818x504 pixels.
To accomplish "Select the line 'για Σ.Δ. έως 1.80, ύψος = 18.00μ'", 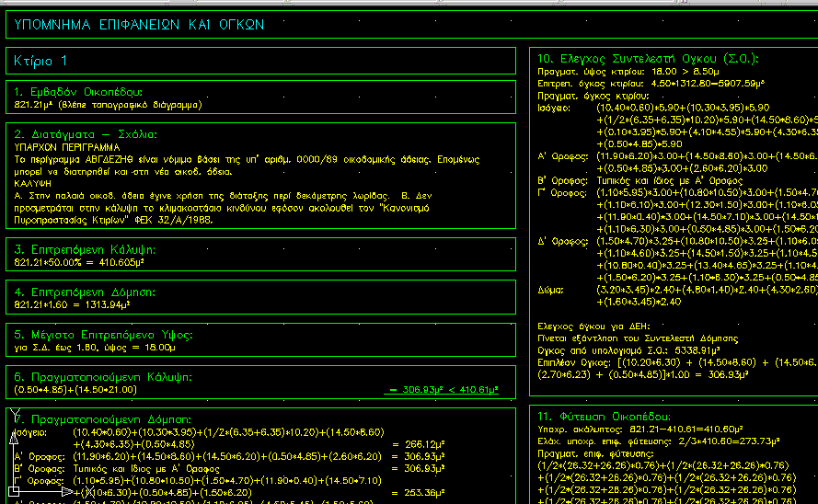I will (95, 347).
